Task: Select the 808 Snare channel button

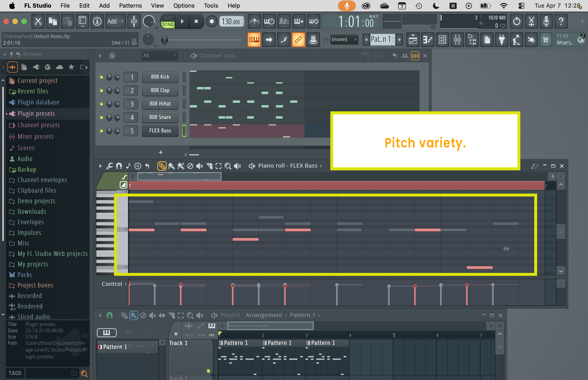Action: point(160,117)
